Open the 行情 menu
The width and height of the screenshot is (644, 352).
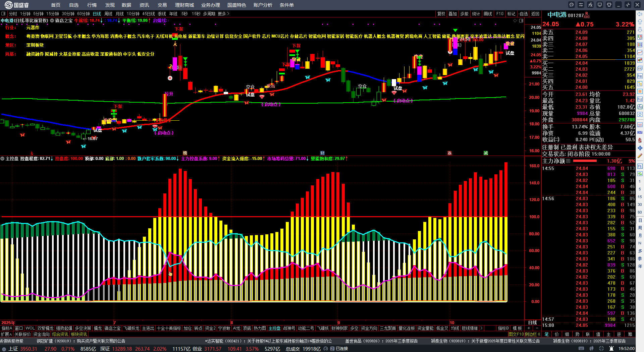click(x=92, y=5)
